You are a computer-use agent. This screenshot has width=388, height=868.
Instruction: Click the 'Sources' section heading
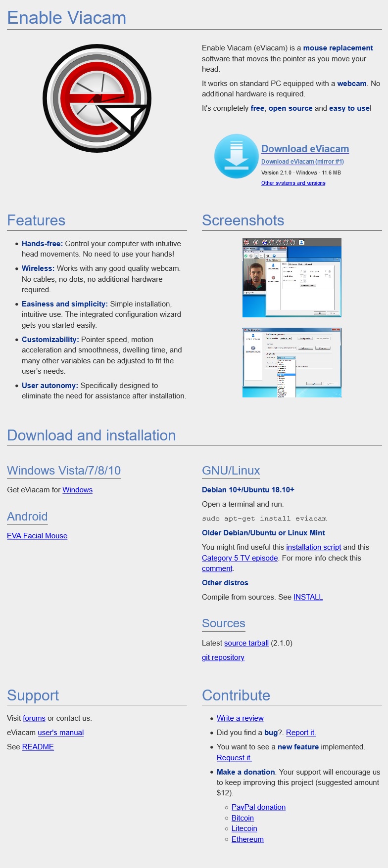[224, 623]
